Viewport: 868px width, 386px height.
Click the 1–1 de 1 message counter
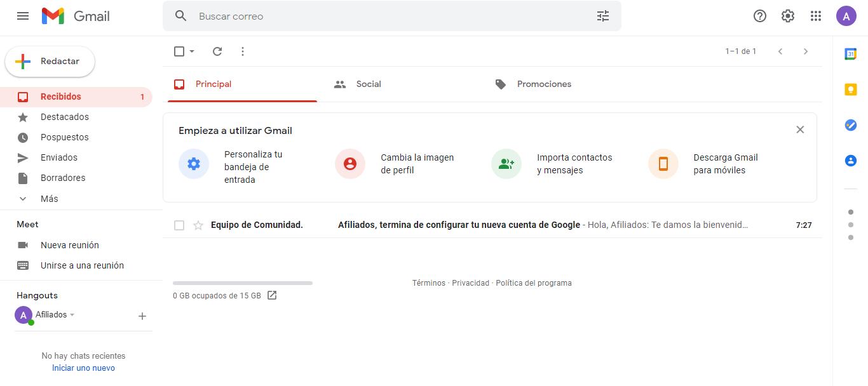pyautogui.click(x=741, y=51)
